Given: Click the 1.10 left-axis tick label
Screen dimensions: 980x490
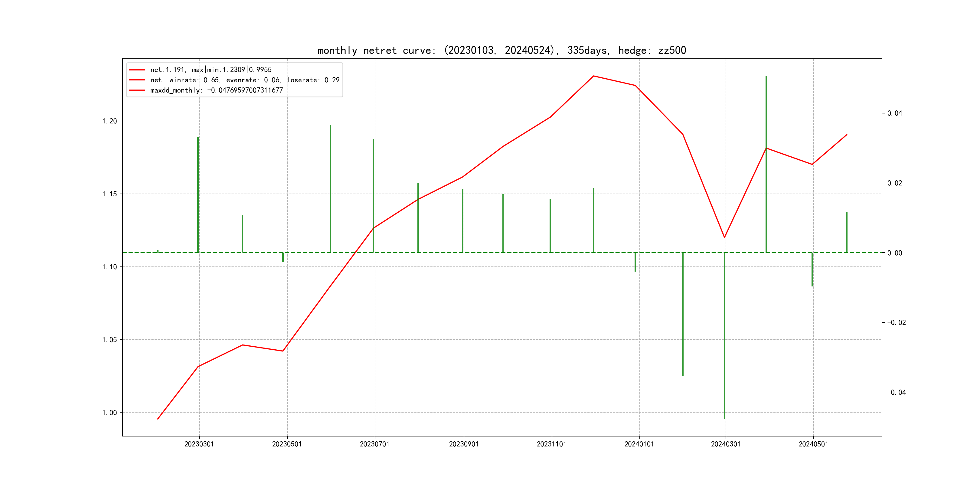Looking at the screenshot, I should coord(109,267).
